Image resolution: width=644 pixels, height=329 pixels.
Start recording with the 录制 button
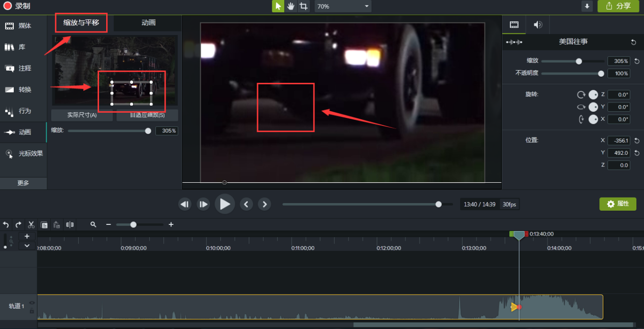17,6
